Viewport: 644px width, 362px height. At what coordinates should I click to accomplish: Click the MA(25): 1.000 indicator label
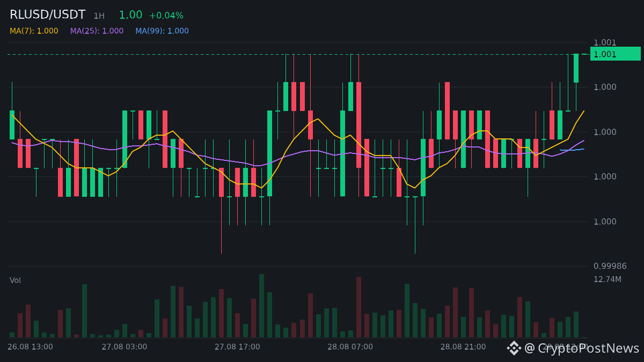(x=97, y=31)
